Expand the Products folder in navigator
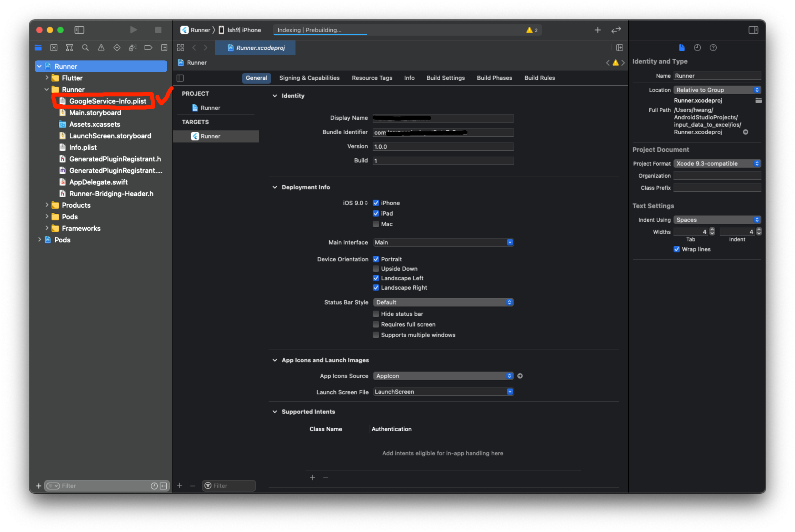 47,205
